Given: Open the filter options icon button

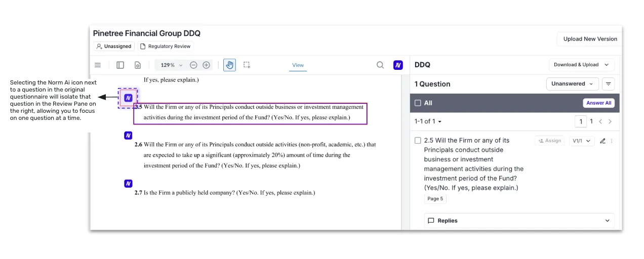Looking at the screenshot, I should [608, 84].
